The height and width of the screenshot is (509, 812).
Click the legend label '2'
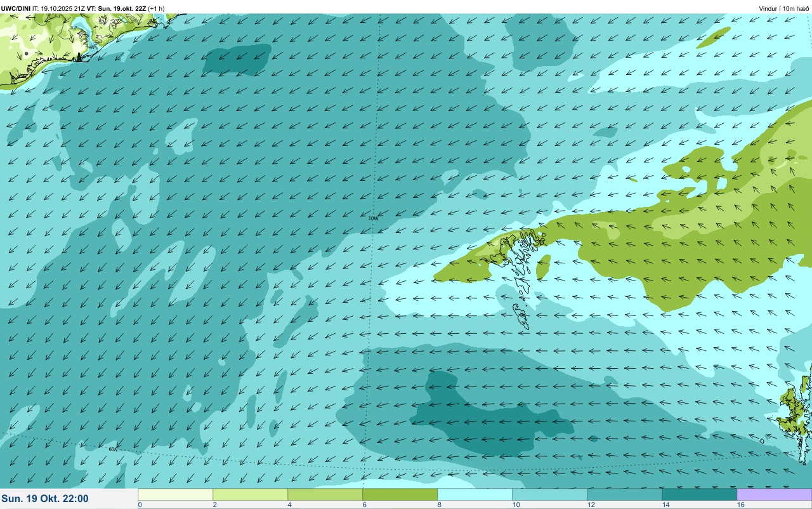coord(214,505)
